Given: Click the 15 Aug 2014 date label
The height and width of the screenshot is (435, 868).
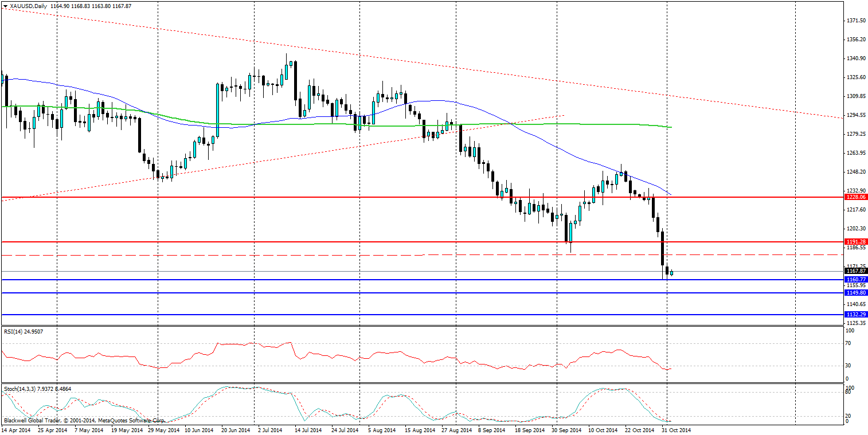Looking at the screenshot, I should (x=420, y=430).
